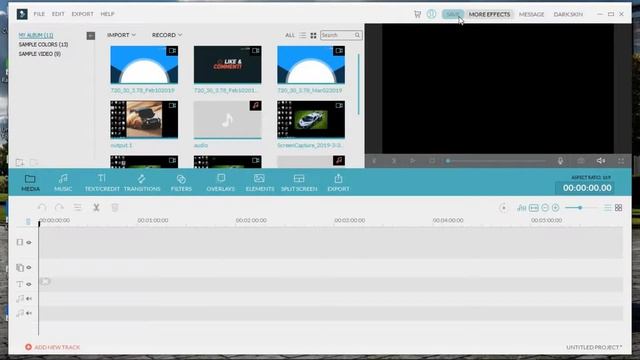
Task: Click the snapshot camera icon
Action: [x=581, y=161]
